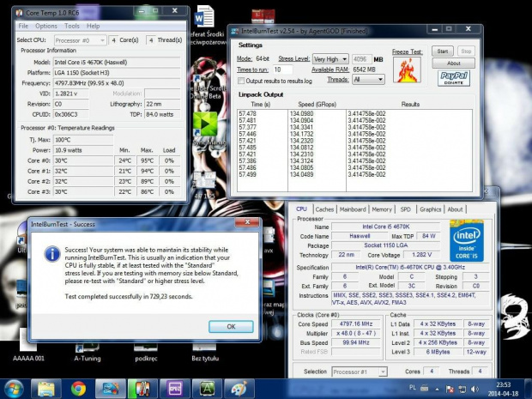Open CPU-Z Selection Processor #1 dropdown
This screenshot has height=399, width=532.
[359, 372]
